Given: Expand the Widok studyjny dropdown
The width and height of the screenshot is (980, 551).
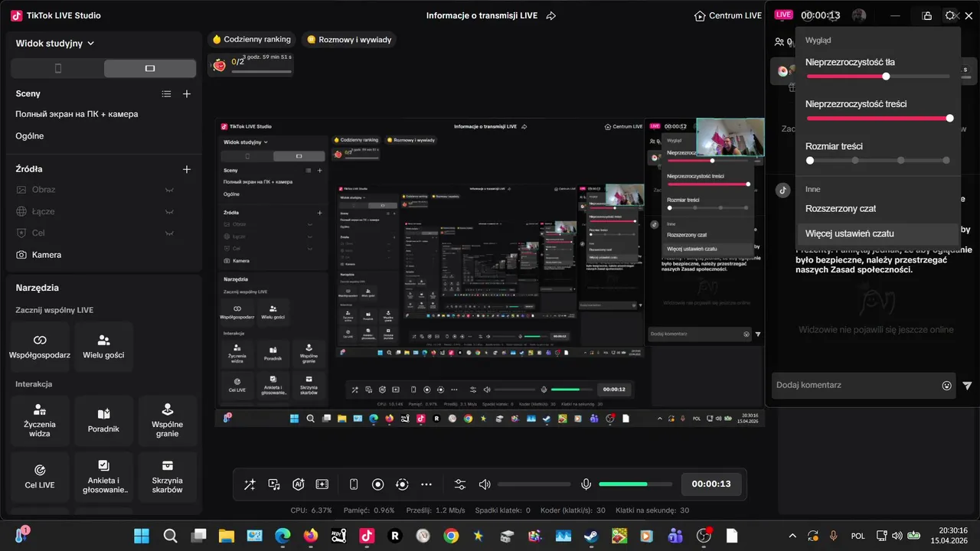Looking at the screenshot, I should click(55, 44).
